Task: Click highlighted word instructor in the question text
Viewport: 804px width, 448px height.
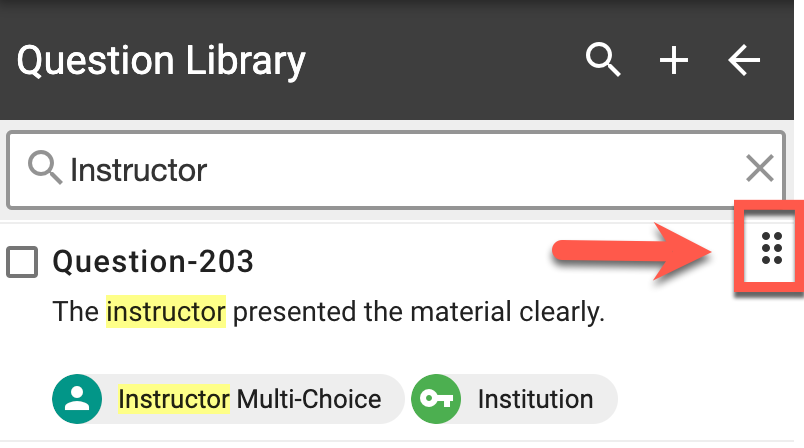Action: pyautogui.click(x=166, y=312)
